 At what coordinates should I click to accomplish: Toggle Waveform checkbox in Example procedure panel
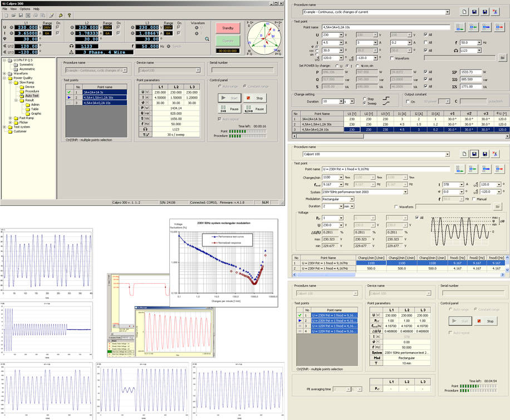click(392, 58)
